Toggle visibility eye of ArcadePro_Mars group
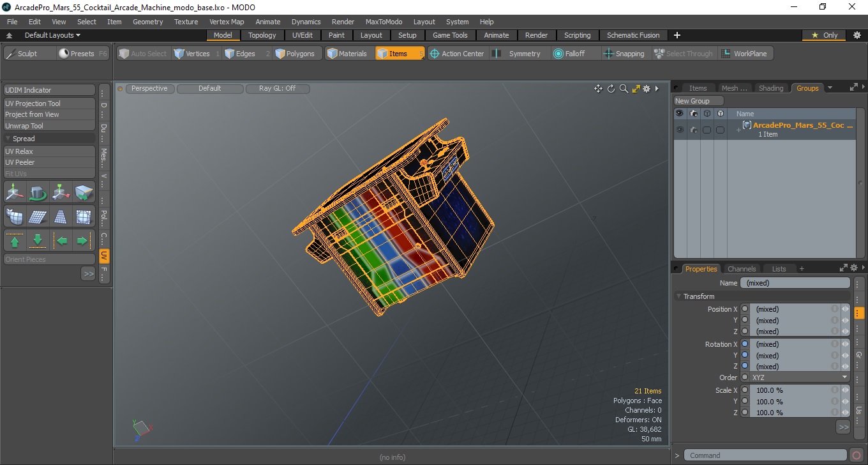Viewport: 868px width, 465px height. coord(679,130)
